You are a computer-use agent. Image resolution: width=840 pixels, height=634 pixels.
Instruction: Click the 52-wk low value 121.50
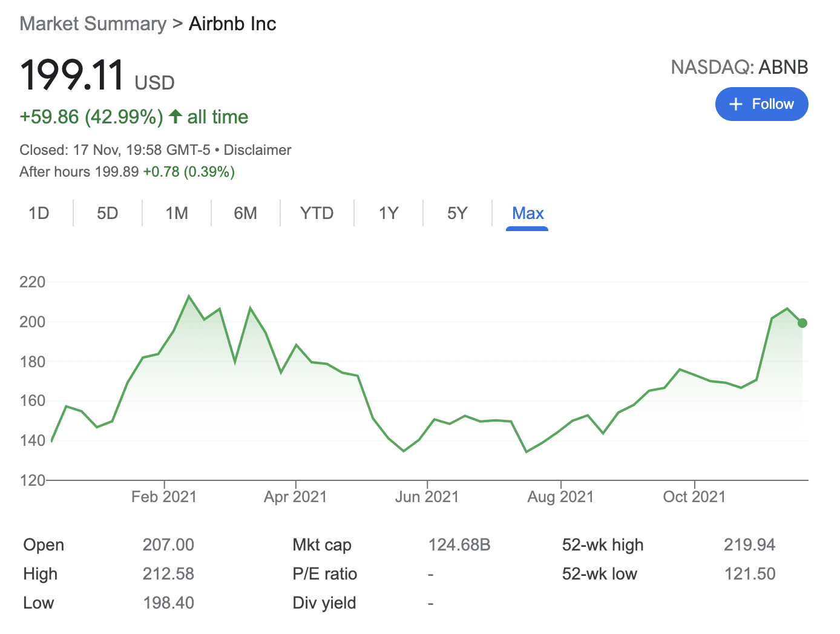point(750,574)
